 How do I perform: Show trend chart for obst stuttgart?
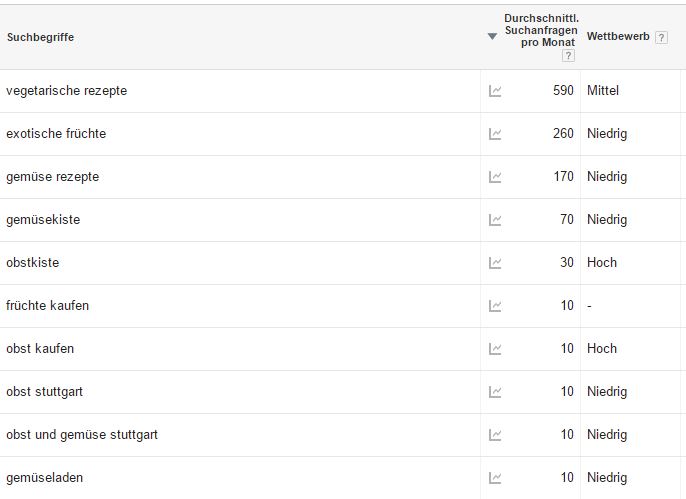[495, 392]
